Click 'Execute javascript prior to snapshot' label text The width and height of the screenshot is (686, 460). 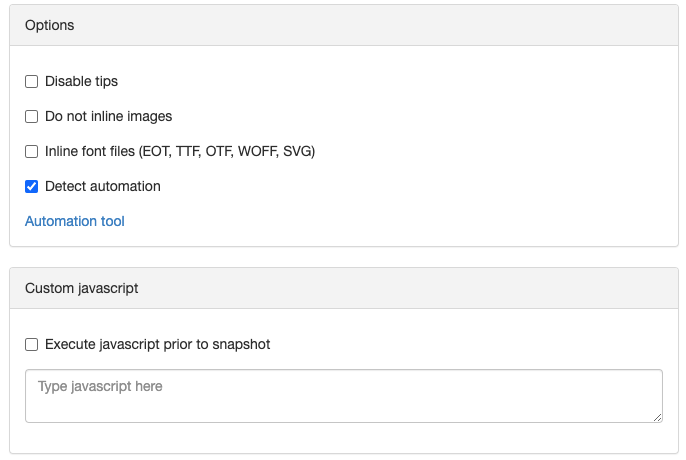pos(158,344)
